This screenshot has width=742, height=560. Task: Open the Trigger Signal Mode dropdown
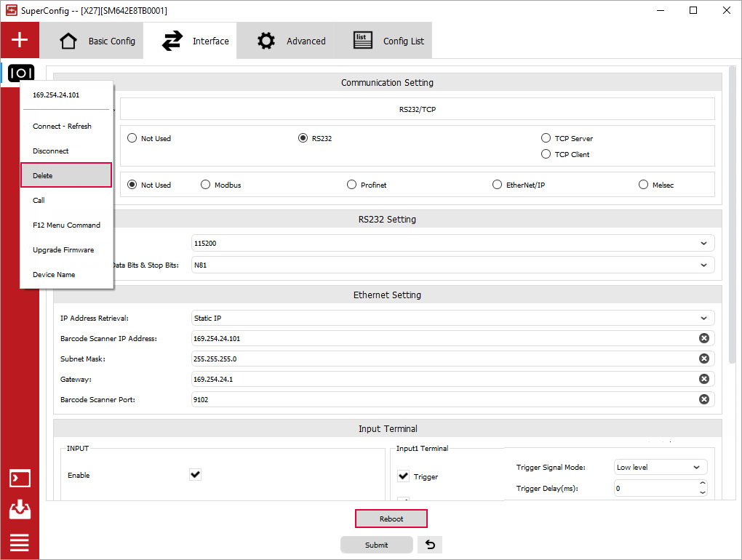coord(660,467)
